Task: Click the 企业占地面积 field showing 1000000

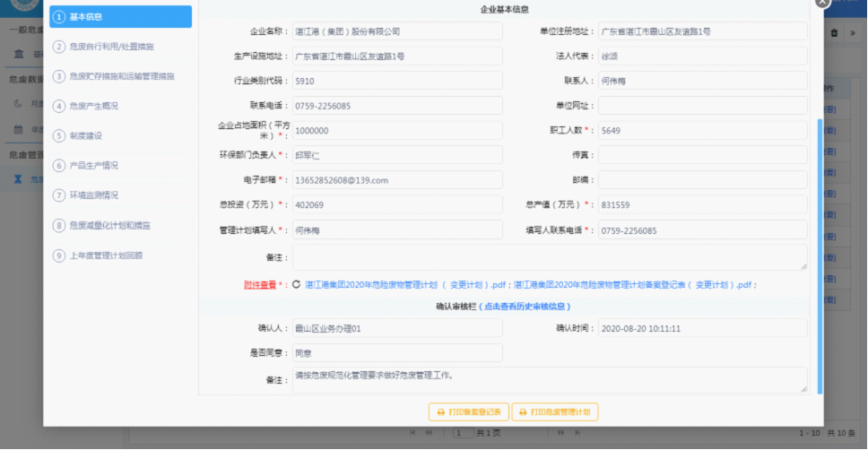Action: [x=397, y=131]
